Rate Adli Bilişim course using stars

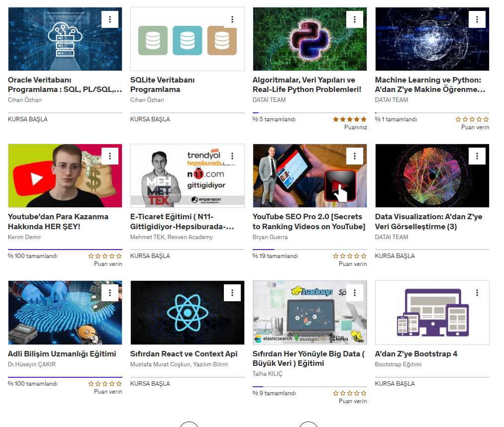[x=105, y=384]
